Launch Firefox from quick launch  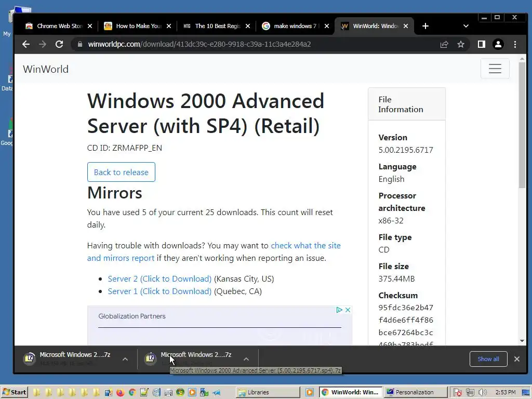point(120,393)
